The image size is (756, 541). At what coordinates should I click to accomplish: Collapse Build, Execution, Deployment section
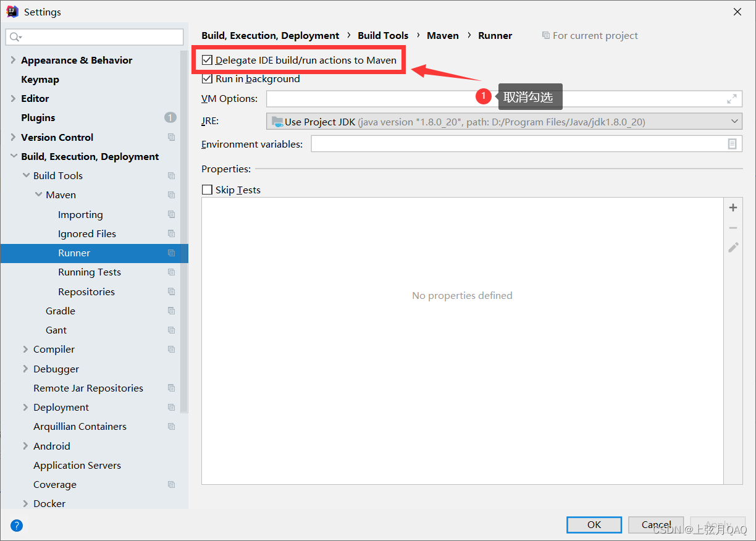pyautogui.click(x=14, y=156)
